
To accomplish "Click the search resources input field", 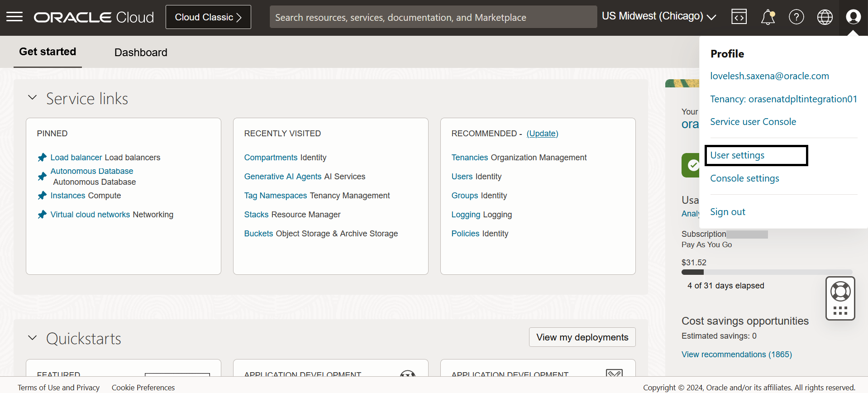I will point(433,17).
